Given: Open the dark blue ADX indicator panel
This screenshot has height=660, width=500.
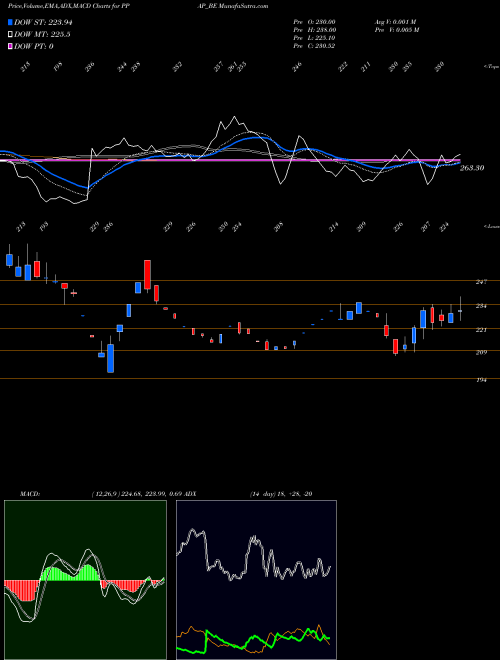Looking at the screenshot, I should (256, 580).
